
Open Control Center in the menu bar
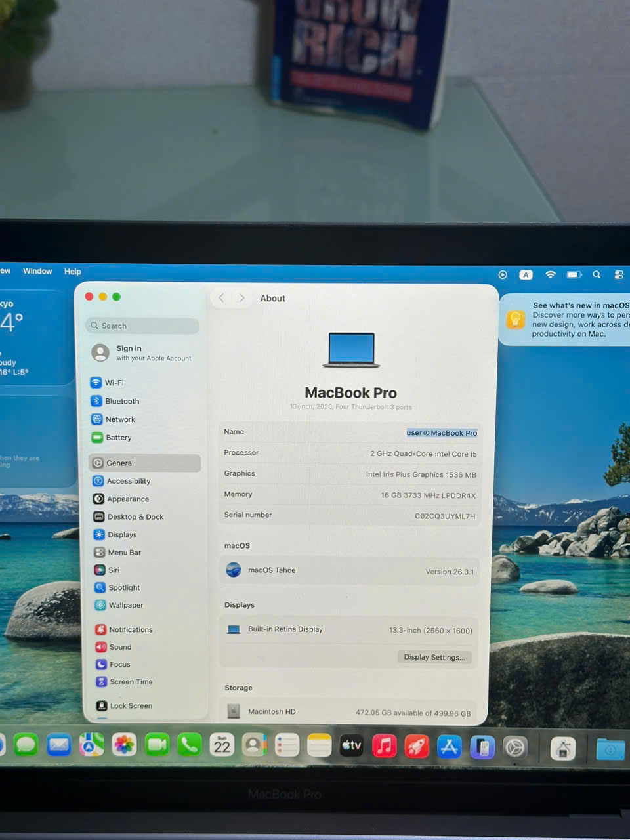pyautogui.click(x=618, y=275)
